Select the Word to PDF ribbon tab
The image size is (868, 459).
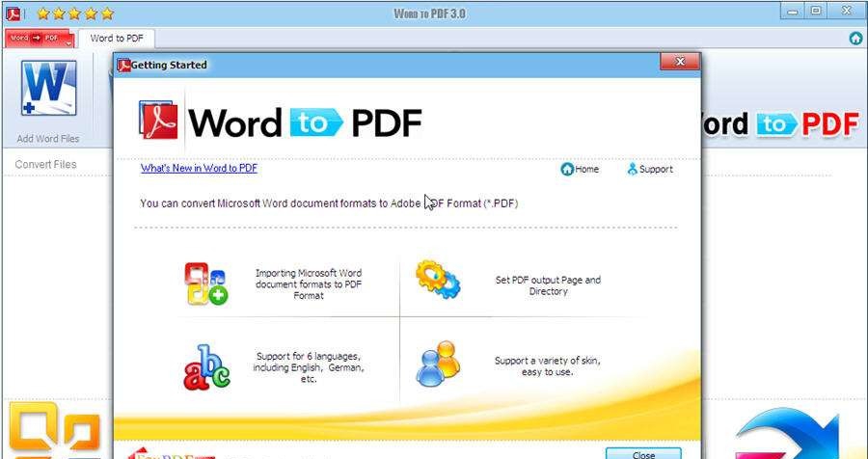click(x=117, y=39)
